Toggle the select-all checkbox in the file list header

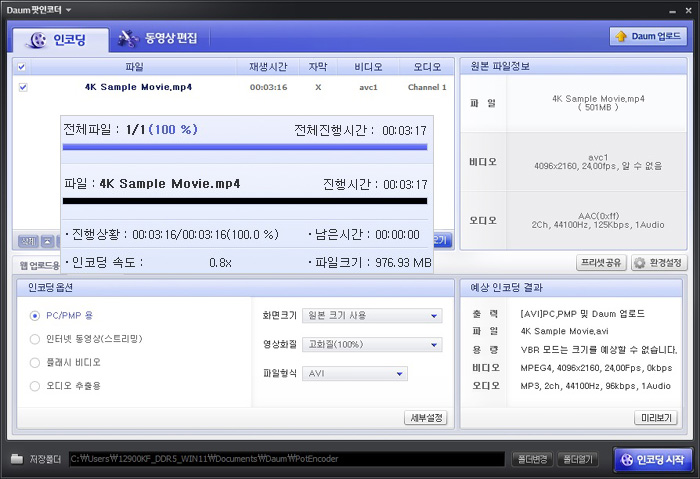click(x=21, y=67)
